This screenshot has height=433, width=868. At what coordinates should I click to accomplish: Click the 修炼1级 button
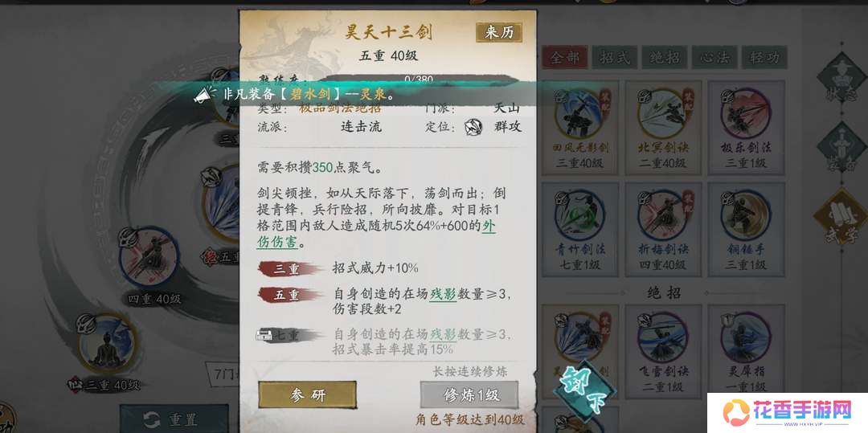pos(469,395)
